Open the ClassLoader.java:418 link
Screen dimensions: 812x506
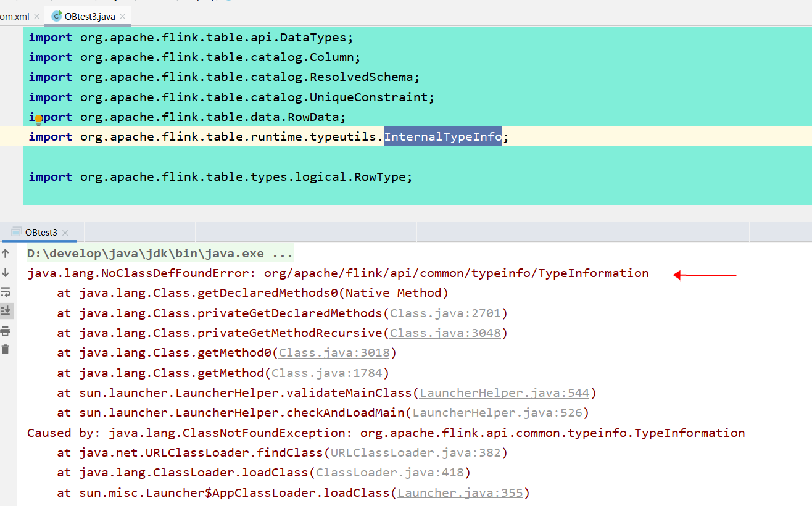(x=389, y=473)
